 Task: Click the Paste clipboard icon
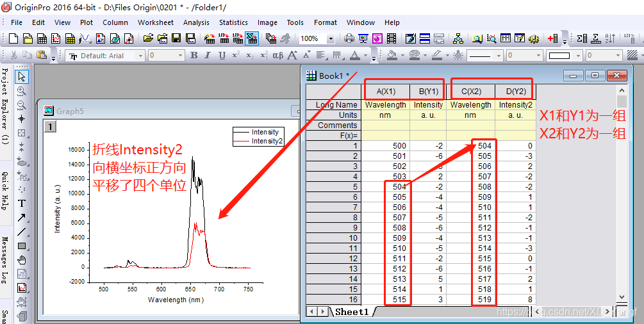pos(40,55)
